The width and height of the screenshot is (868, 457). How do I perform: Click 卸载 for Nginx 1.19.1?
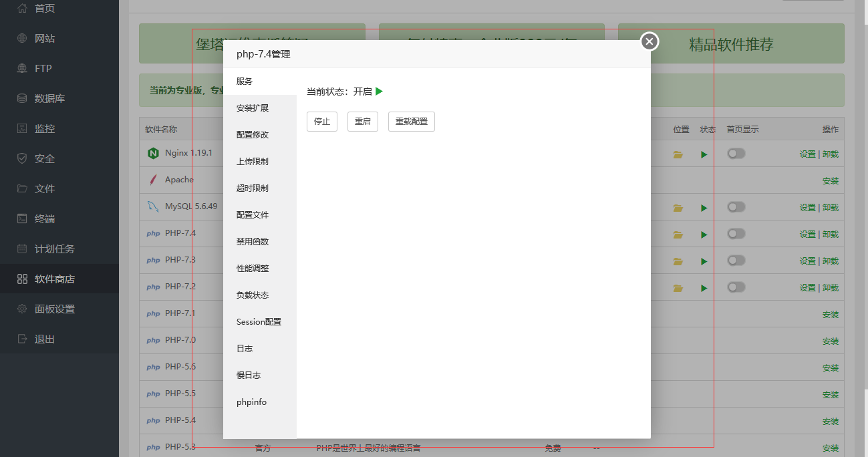(x=831, y=154)
